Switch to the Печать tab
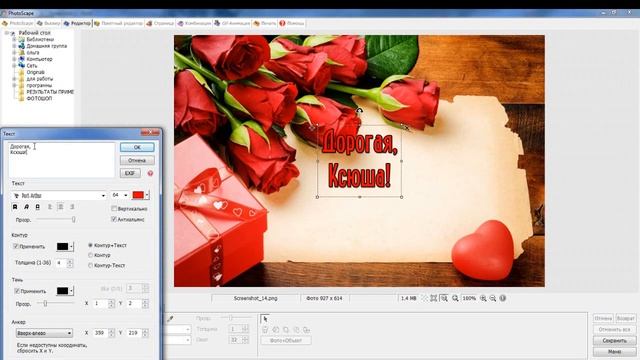This screenshot has width=640, height=360. pos(264,23)
